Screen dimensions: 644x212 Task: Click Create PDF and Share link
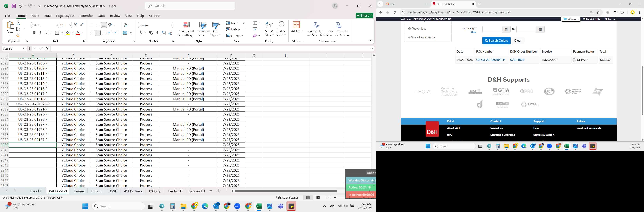316,29
